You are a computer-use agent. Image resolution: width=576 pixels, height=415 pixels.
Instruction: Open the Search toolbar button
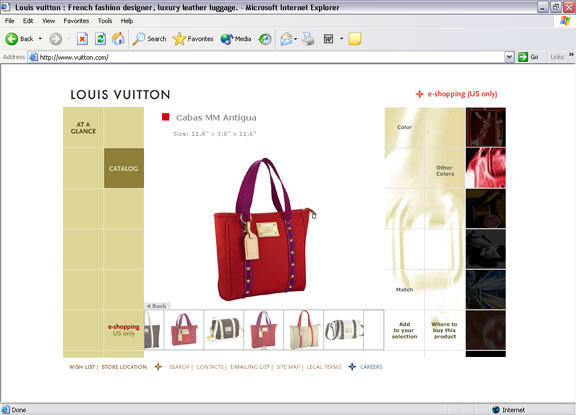pyautogui.click(x=150, y=39)
